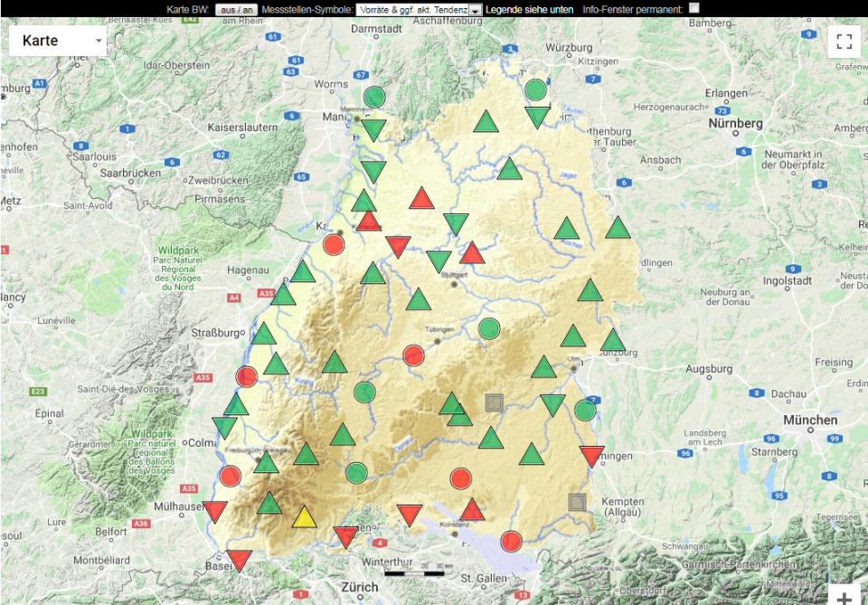Click the green circle marker near Mannheim
This screenshot has height=605, width=868.
374,97
